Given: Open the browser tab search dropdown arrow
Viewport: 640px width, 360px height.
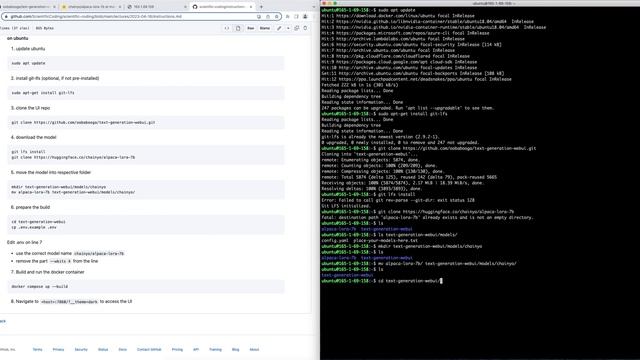Looking at the screenshot, I should (313, 7).
